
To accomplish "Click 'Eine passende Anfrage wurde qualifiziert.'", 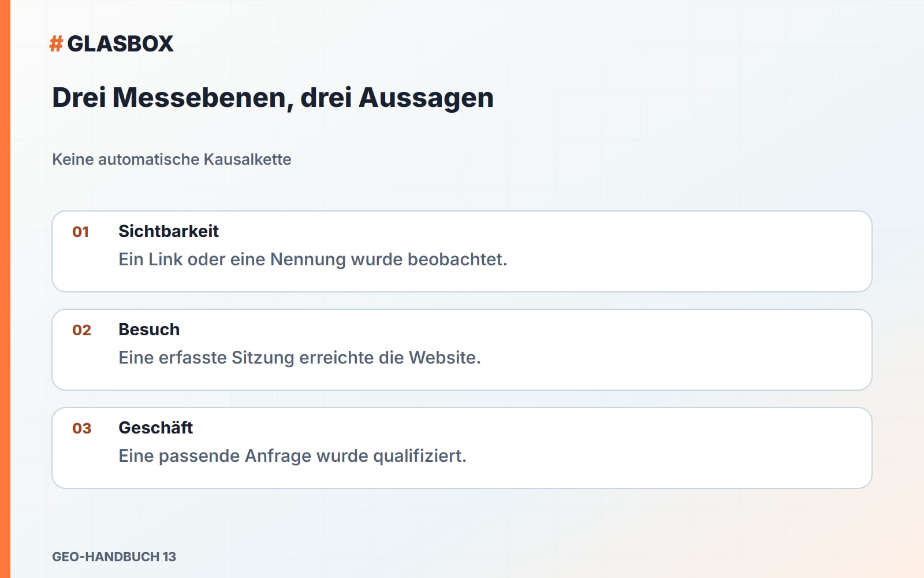I will pyautogui.click(x=292, y=456).
